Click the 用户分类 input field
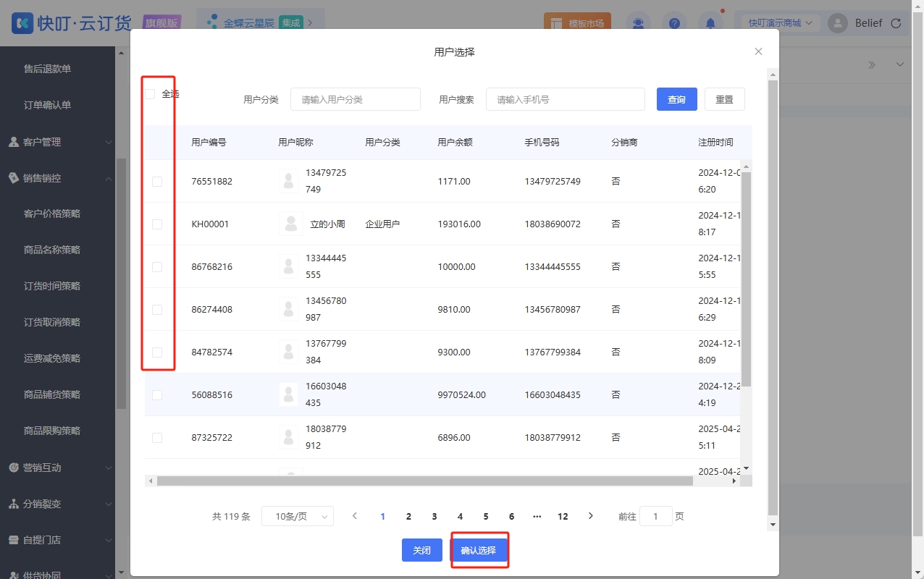Screen dimensions: 924x579 356,99
